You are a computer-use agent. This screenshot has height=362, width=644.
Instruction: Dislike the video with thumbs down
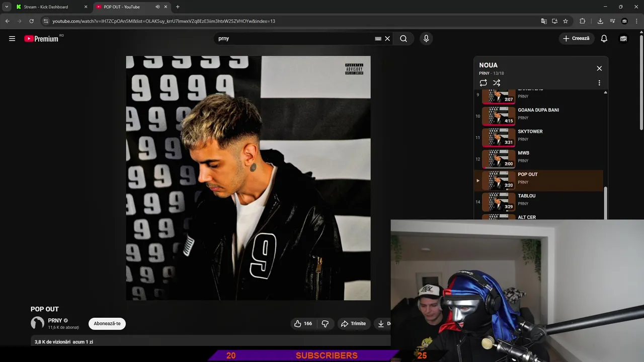pos(326,324)
